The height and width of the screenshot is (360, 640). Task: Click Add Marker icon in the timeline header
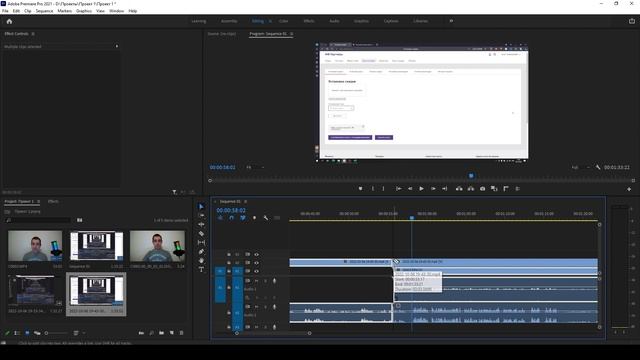[x=254, y=218]
